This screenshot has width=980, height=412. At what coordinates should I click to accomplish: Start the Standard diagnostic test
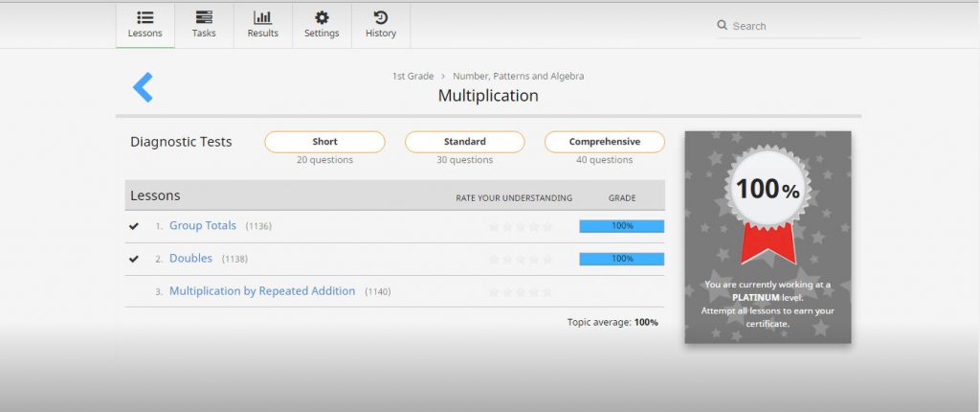pos(465,142)
